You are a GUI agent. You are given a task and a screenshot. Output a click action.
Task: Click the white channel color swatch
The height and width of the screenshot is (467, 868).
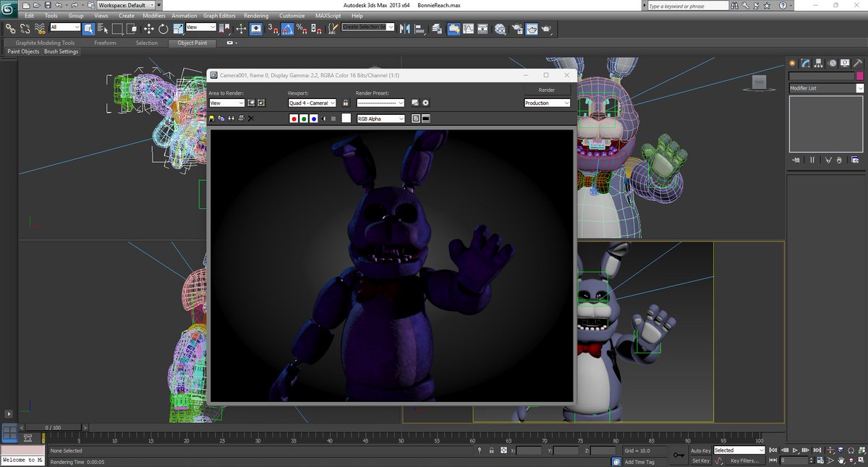click(x=346, y=119)
